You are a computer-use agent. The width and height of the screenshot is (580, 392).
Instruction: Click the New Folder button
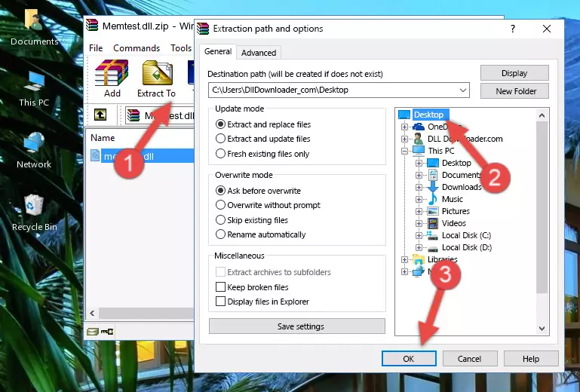click(514, 91)
